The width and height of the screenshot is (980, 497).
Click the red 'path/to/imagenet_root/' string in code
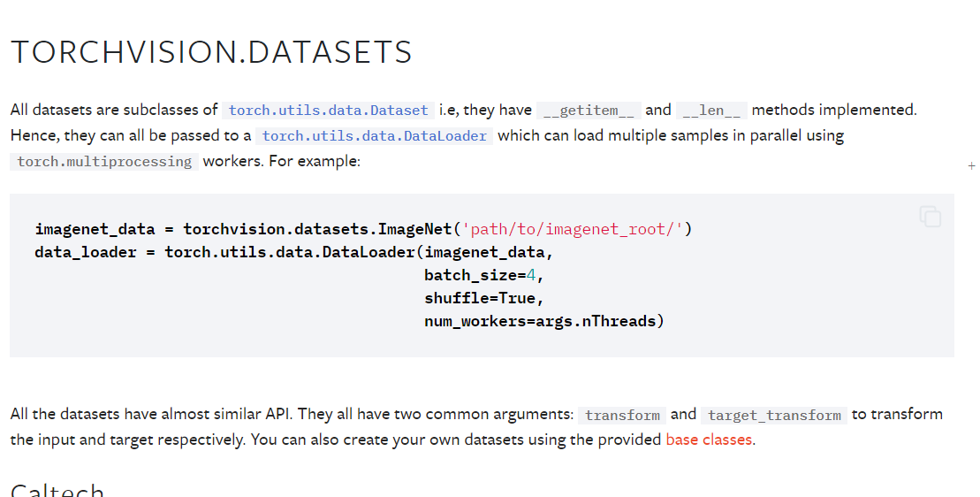coord(573,230)
